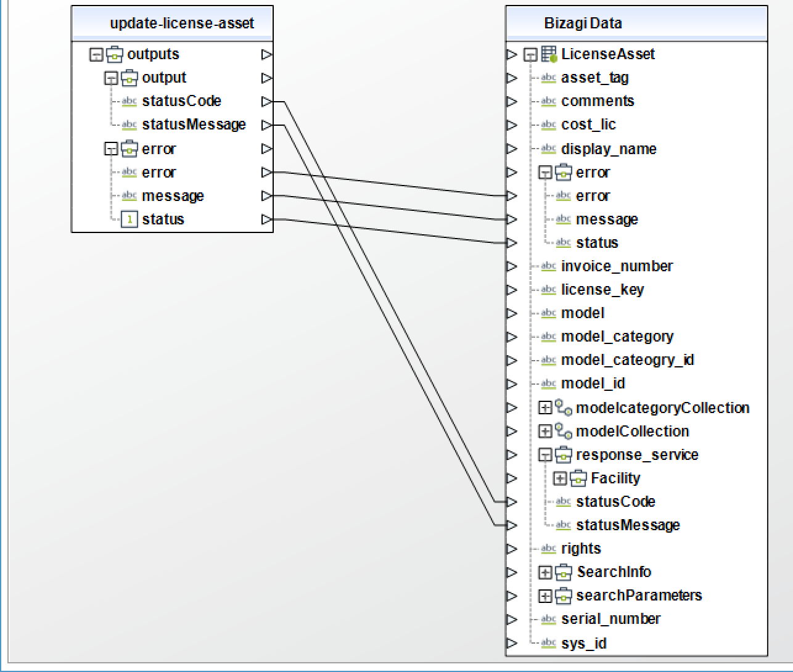
Task: Click the output connector arrow for message in update-license-asset
Action: 266,196
